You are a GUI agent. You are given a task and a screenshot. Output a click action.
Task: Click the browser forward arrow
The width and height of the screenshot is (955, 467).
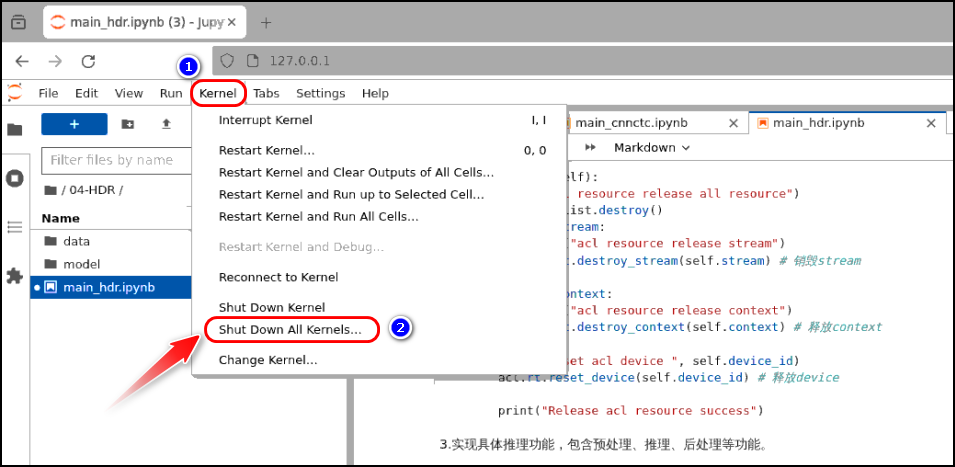click(x=55, y=61)
